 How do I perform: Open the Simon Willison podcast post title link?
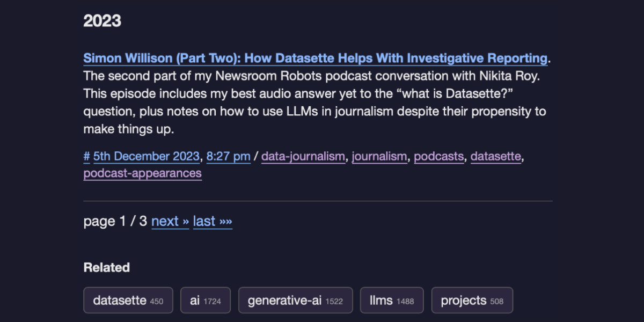[314, 58]
